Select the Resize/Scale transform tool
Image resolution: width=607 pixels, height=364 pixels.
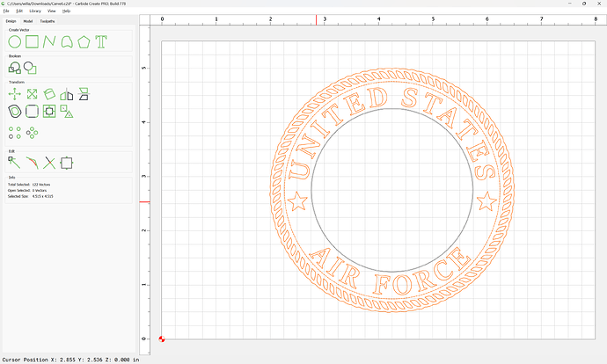[33, 94]
